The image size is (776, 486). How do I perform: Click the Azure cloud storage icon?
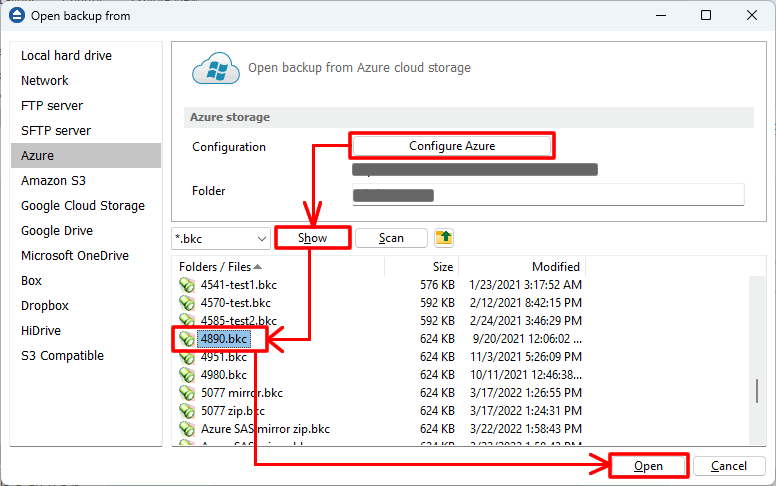tap(215, 68)
